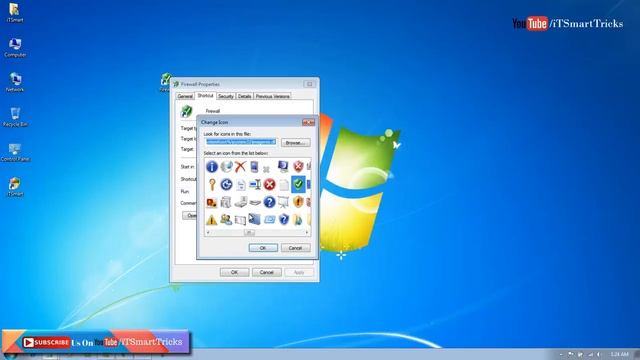
Task: Close the Firewall Properties window
Action: pos(309,84)
